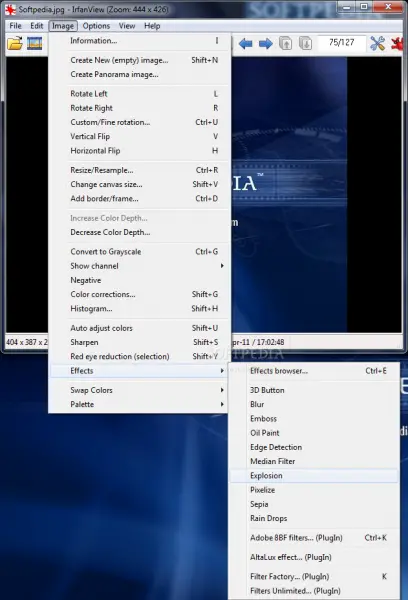The image size is (408, 600).
Task: Open the File menu
Action: (15, 26)
